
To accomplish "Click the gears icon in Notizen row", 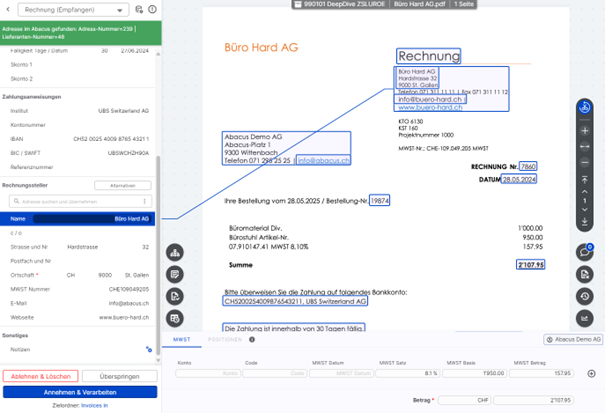I will [x=149, y=349].
